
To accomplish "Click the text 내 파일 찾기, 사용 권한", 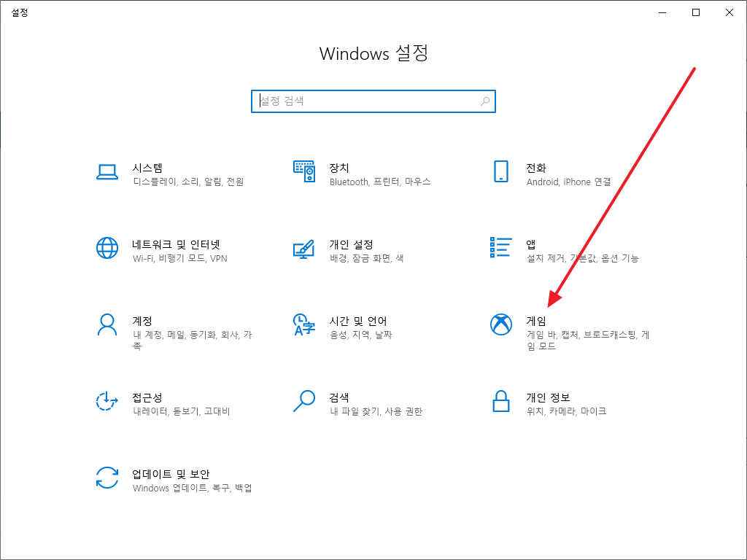I will coord(376,411).
